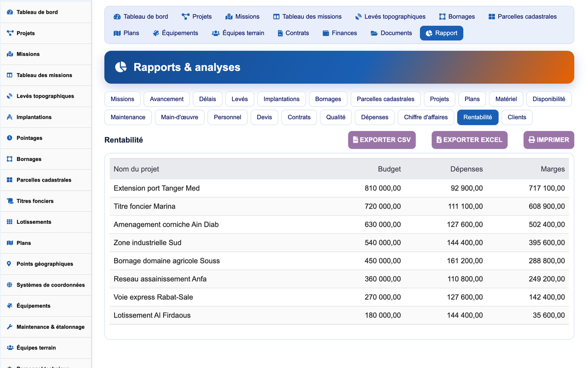Click the Systèmes de coordonnées globe icon
The height and width of the screenshot is (368, 588).
(x=10, y=285)
